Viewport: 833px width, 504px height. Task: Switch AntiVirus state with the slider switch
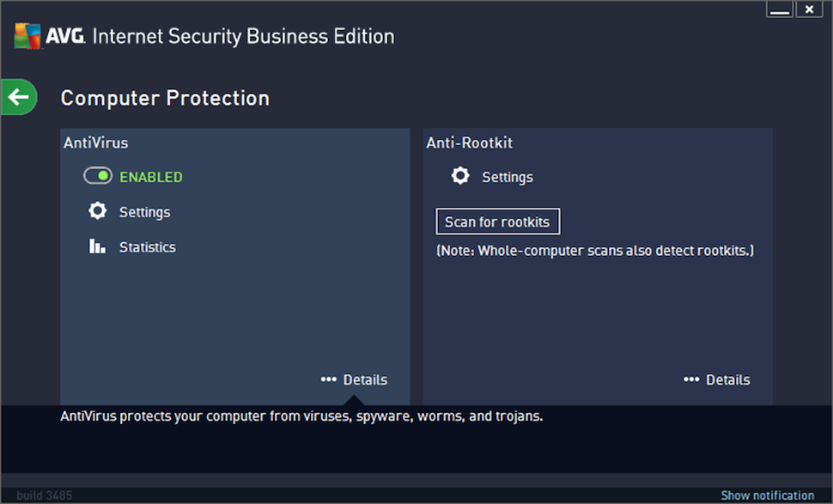point(98,176)
